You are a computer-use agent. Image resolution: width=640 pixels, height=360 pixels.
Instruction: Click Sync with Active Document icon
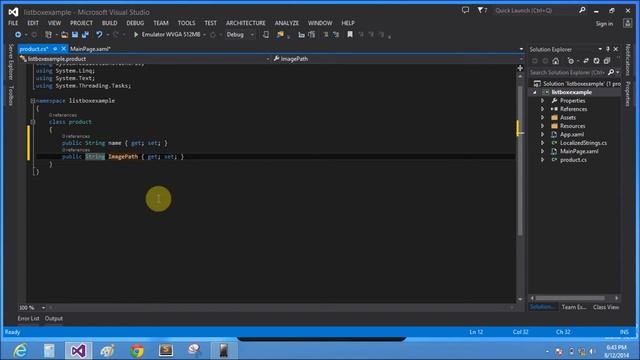coord(586,61)
